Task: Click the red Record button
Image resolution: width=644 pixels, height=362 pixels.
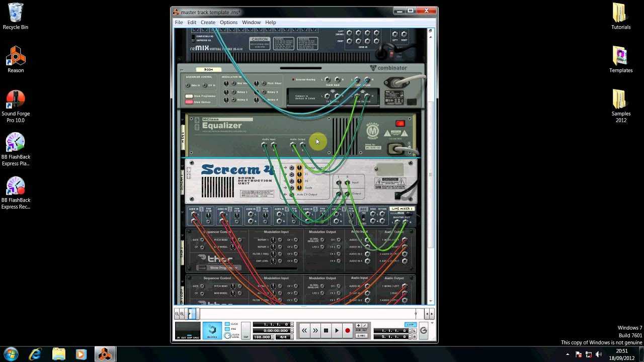Action: point(348,330)
